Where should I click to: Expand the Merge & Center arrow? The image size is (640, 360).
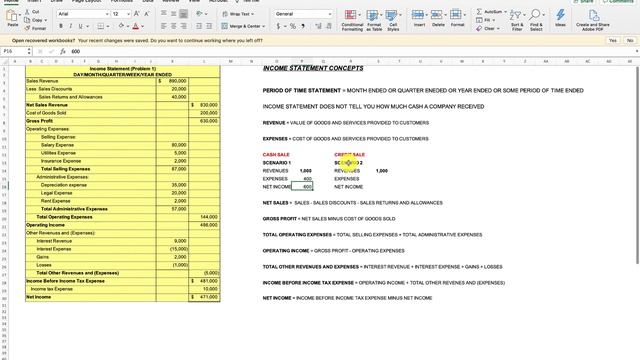(264, 26)
